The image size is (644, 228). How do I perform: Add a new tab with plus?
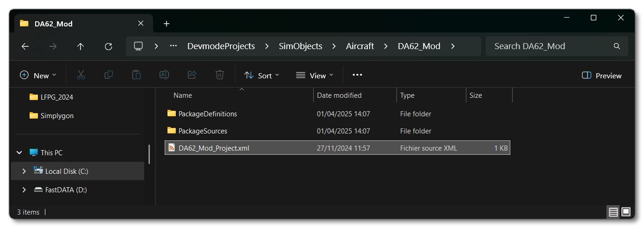pos(167,24)
